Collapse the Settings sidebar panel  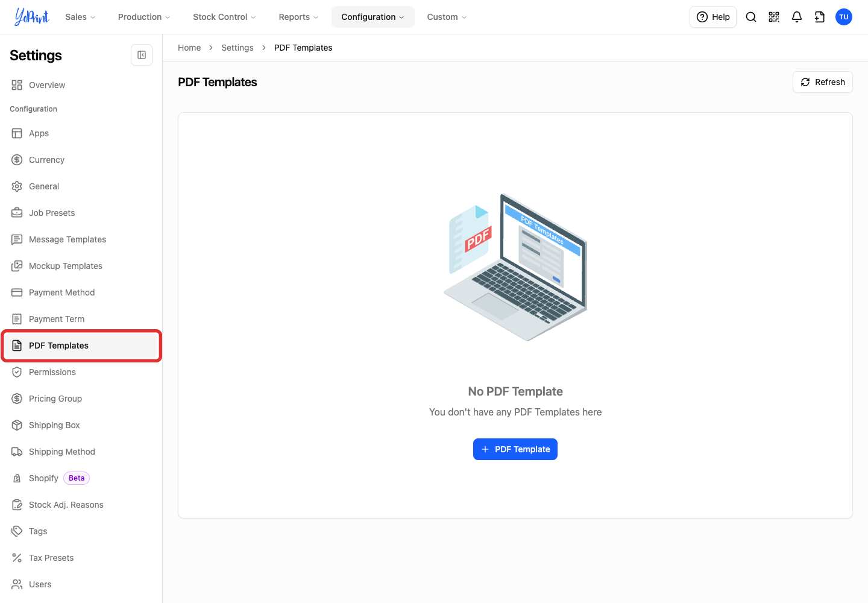[x=142, y=55]
